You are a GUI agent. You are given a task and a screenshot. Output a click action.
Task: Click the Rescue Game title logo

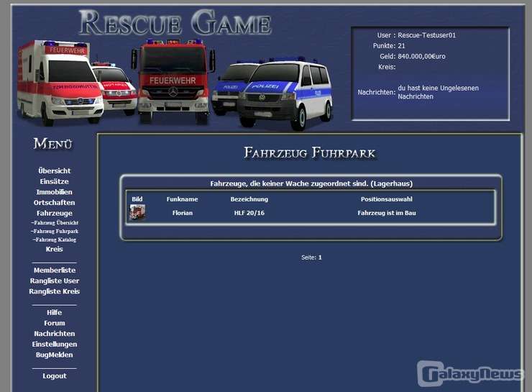(175, 23)
